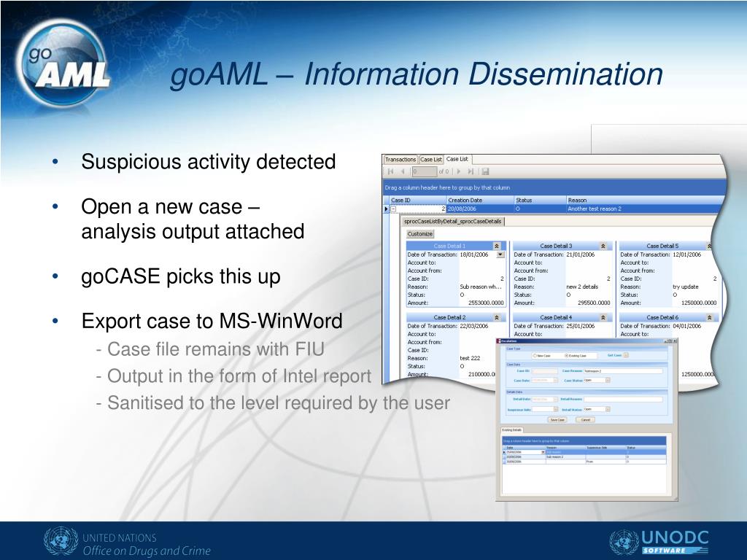This screenshot has width=747, height=560.
Task: Sort by the Case ID column header
Action: pos(417,201)
